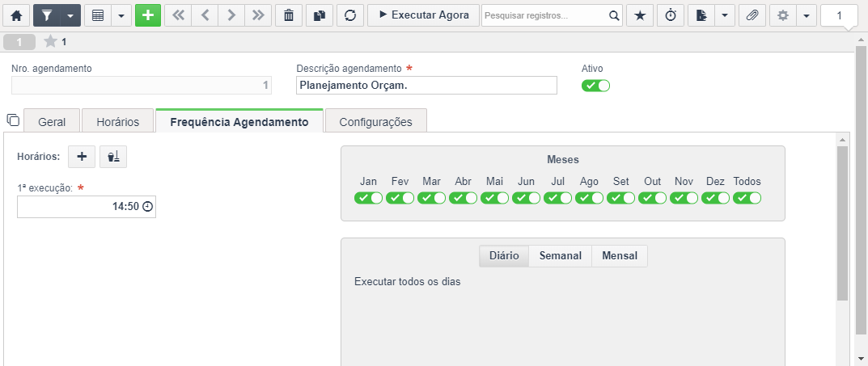Jump to the last record
This screenshot has height=366, width=868.
(x=257, y=15)
